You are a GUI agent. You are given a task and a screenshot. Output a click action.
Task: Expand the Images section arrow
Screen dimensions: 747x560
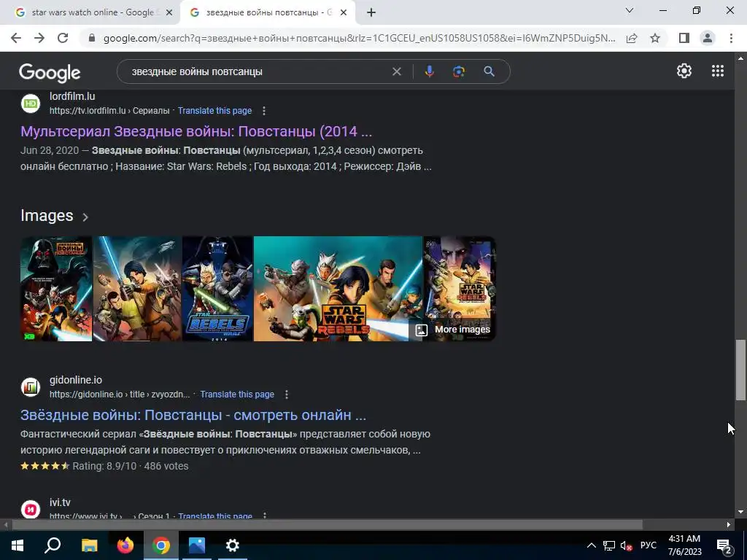[x=85, y=217]
